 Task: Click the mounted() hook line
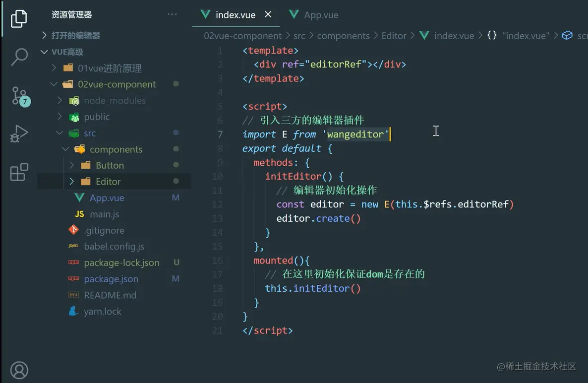click(x=281, y=260)
